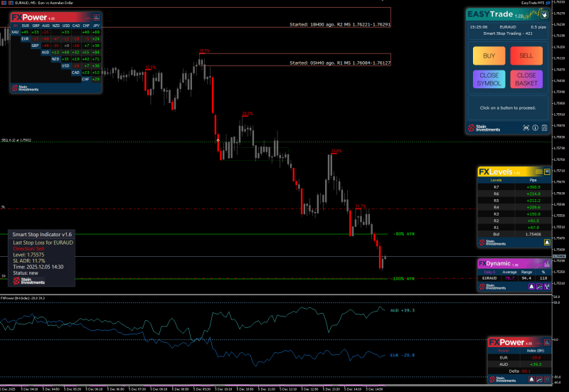Select the 8H timeframe cell in FXPower matrix
569x392 pixels.
click(x=15, y=26)
